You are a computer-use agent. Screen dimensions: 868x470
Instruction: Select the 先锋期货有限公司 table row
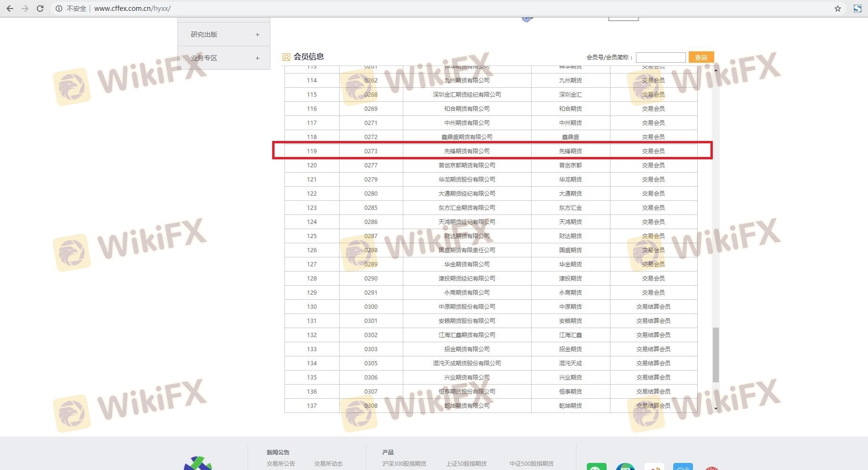pyautogui.click(x=467, y=151)
